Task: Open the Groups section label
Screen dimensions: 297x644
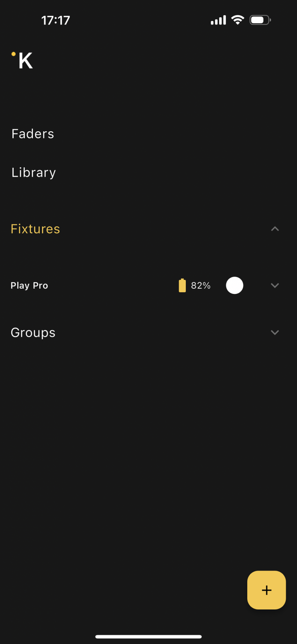Action: 33,332
